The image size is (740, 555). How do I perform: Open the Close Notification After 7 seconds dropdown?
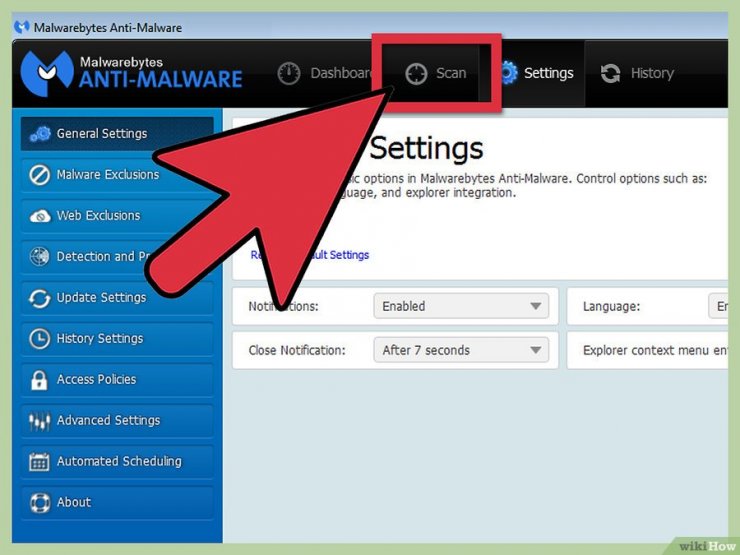pos(461,350)
